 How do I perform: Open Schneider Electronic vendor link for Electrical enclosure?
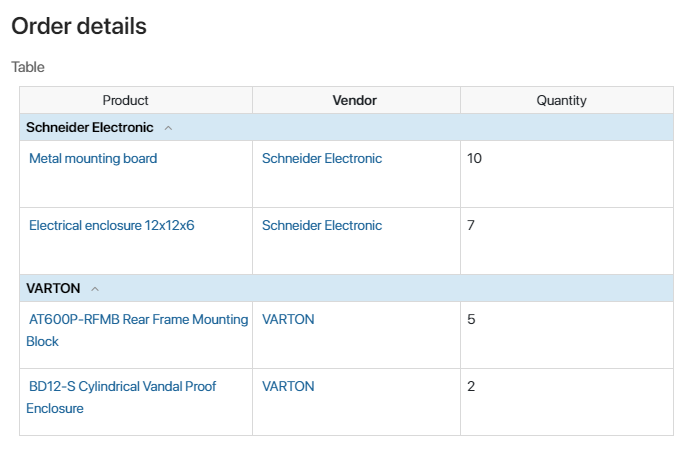322,226
